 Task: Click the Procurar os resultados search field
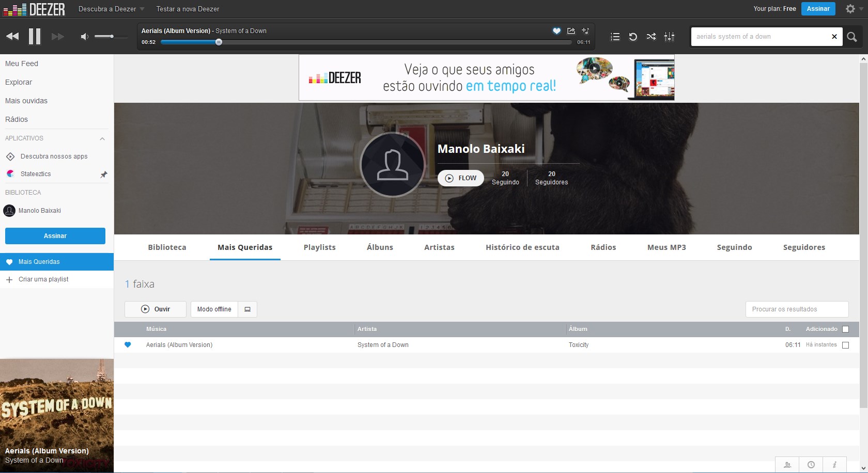(x=796, y=309)
